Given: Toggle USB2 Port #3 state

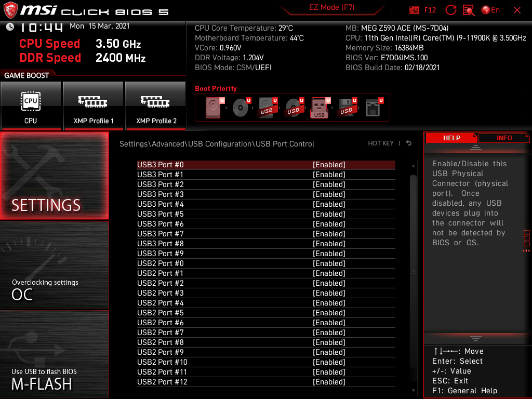Looking at the screenshot, I should click(266, 293).
